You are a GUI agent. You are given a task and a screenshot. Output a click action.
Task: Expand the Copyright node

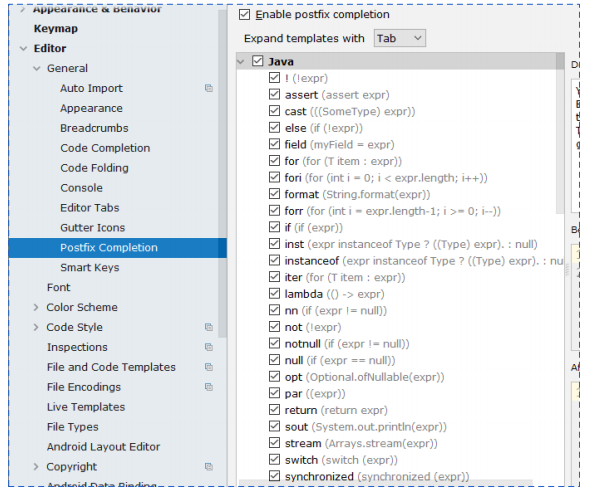(x=36, y=467)
